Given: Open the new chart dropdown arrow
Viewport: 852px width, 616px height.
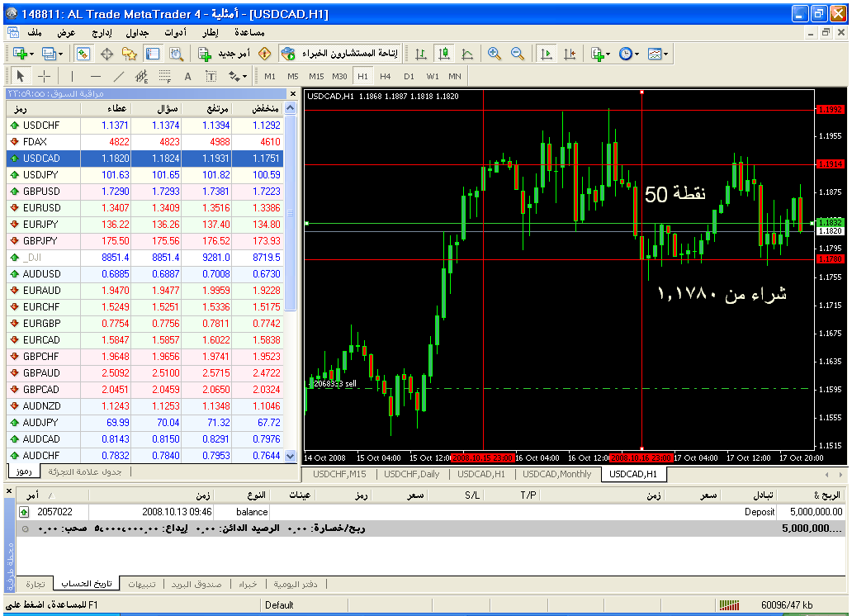Looking at the screenshot, I should pos(31,54).
